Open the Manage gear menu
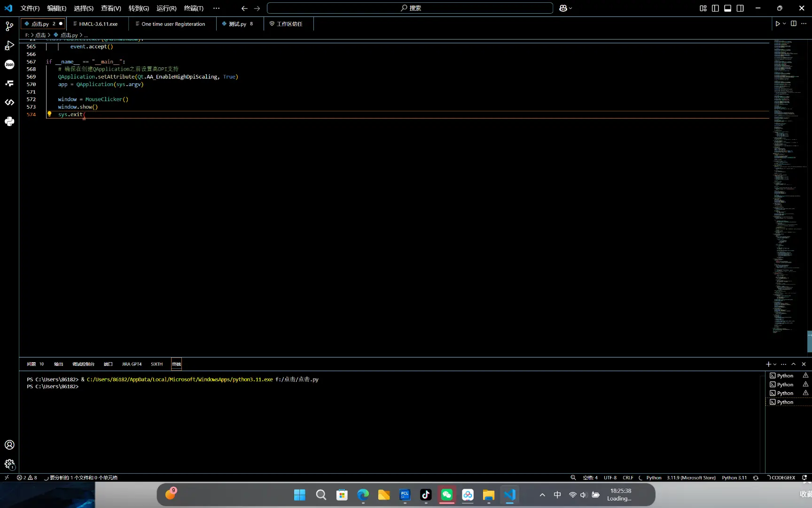Viewport: 812px width, 508px height. tap(9, 464)
